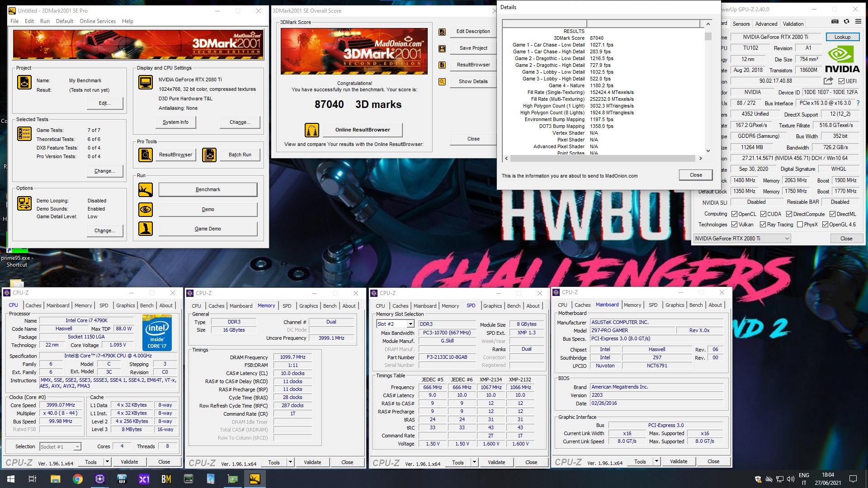Toggle the OpenCL checkbox
868x488 pixels.
(734, 214)
